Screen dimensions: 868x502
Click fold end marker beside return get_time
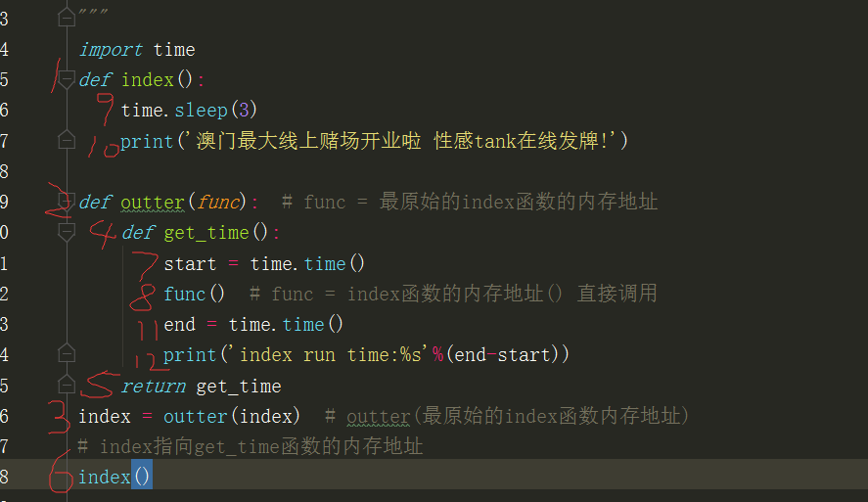(66, 386)
